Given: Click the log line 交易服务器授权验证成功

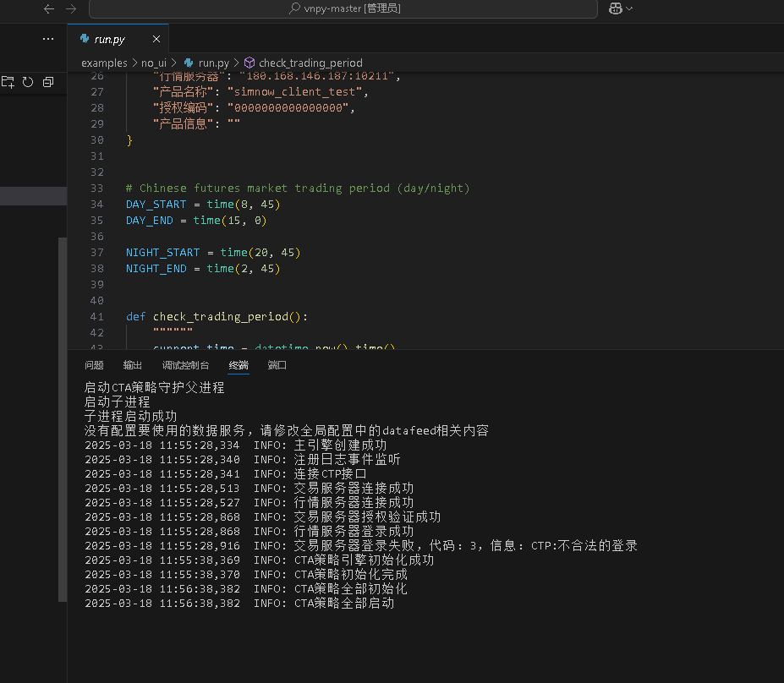Looking at the screenshot, I should click(262, 517).
